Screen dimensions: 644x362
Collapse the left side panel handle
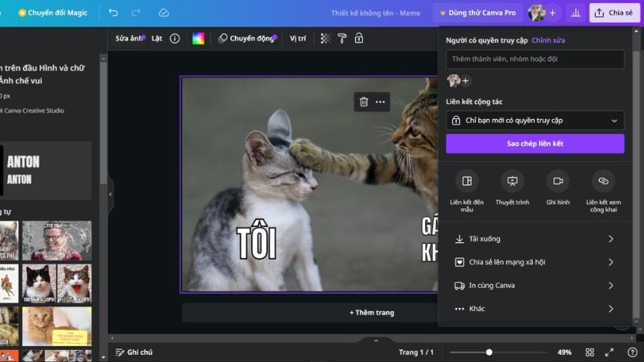tap(110, 194)
